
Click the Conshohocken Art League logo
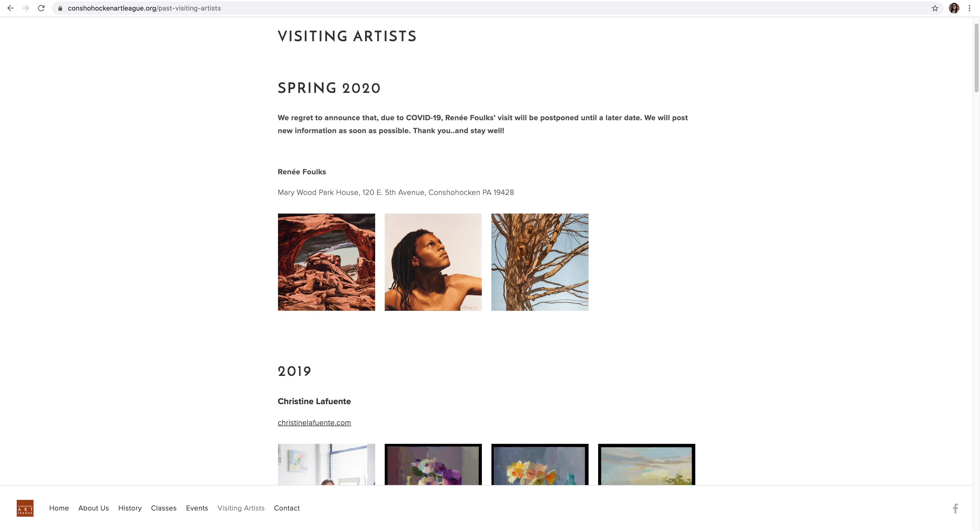25,508
